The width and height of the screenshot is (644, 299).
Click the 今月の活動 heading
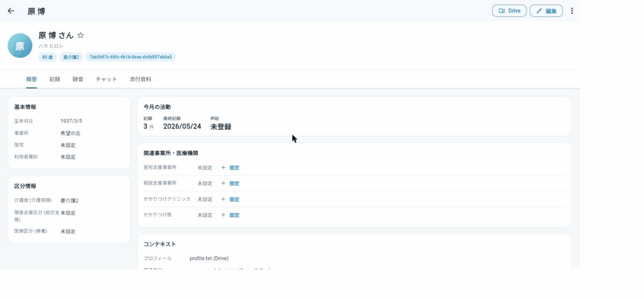point(157,107)
